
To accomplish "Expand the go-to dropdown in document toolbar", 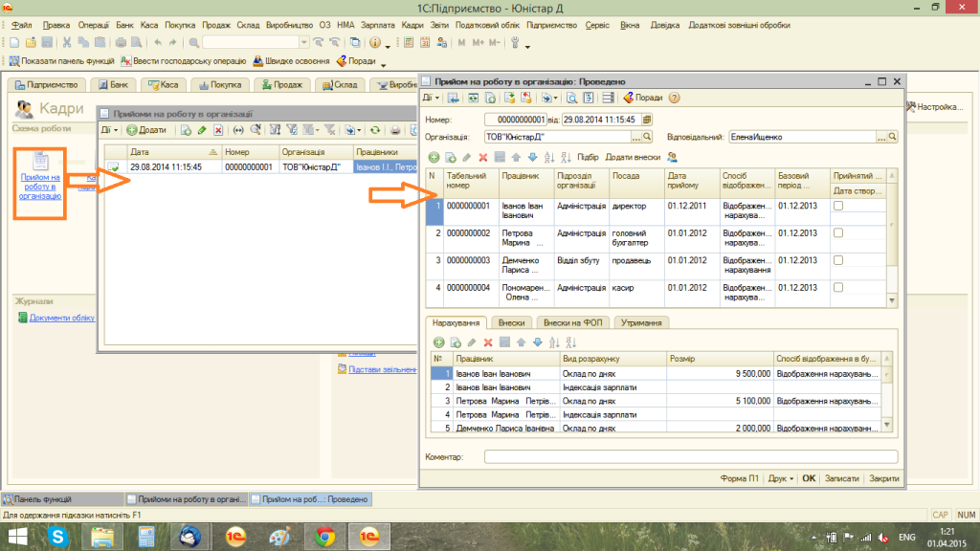I will 549,98.
